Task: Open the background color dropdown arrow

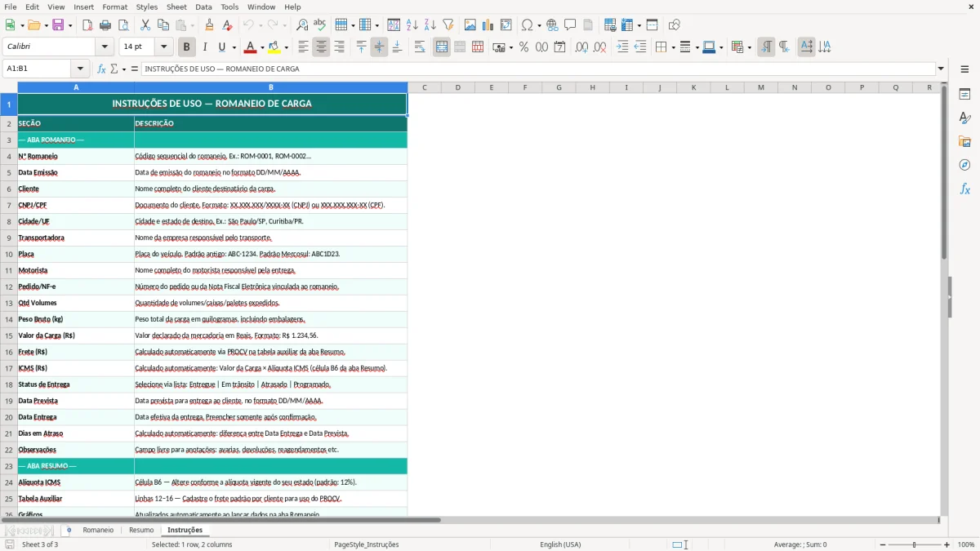Action: point(286,47)
